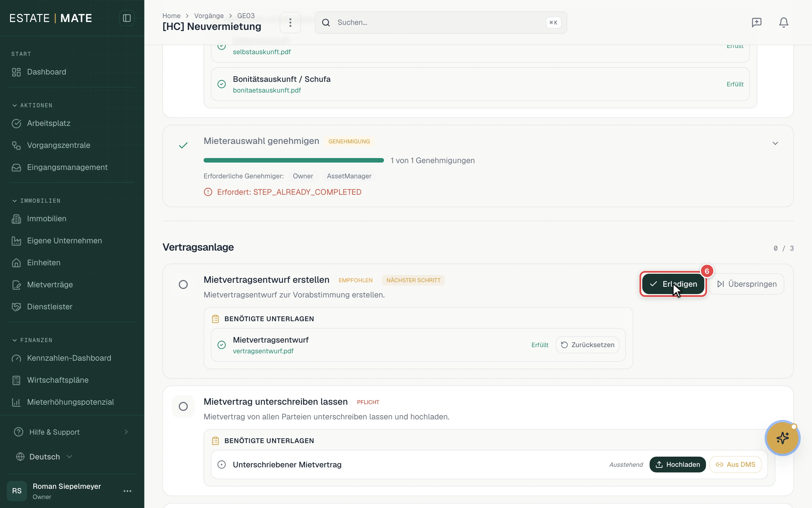Toggle the Mietvertrag unterschreiben lassen step circle

[x=183, y=406]
